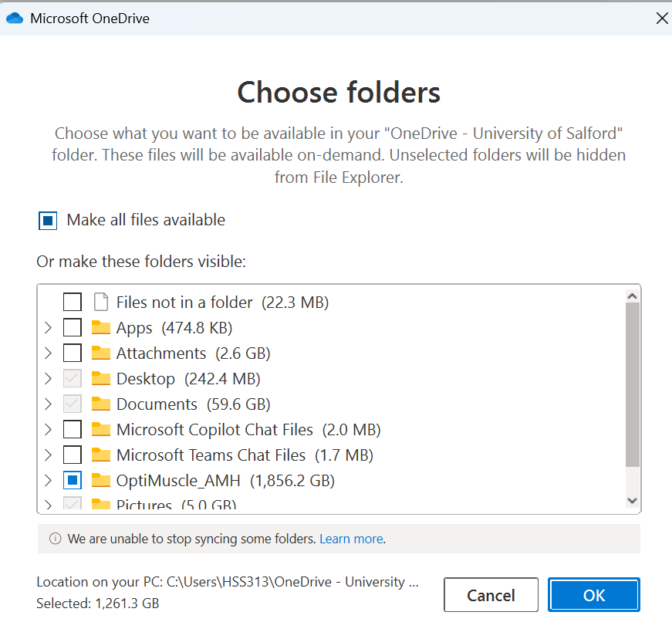Click the Cancel button
Viewport: 672px width, 639px height.
(x=491, y=595)
